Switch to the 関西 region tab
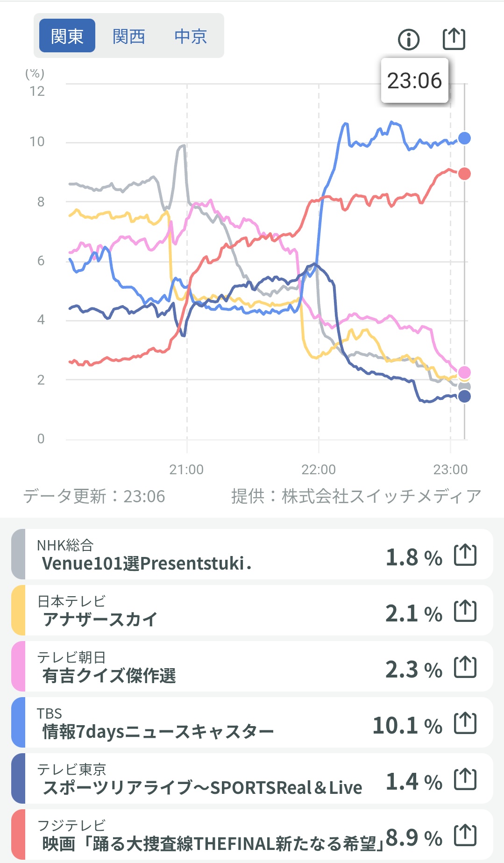 (x=129, y=36)
